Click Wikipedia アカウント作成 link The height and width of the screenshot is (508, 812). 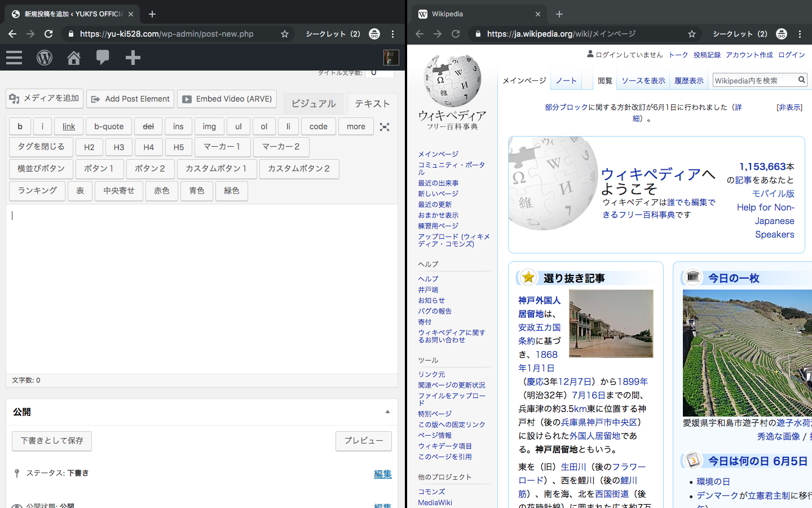click(x=749, y=55)
